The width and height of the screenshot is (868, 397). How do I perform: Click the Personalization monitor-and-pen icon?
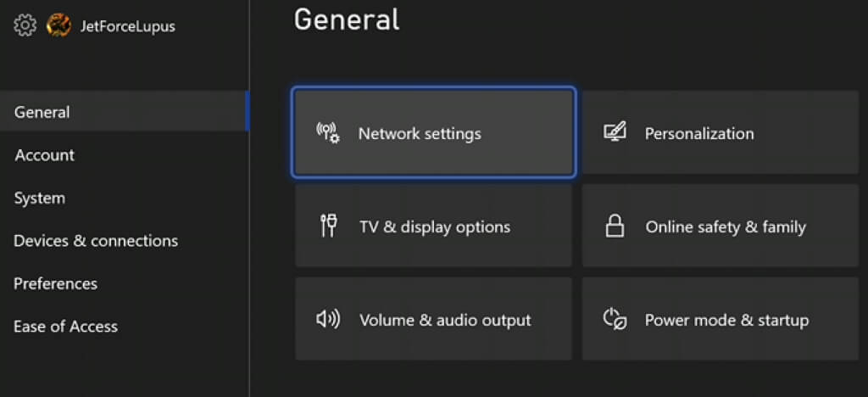coord(615,132)
